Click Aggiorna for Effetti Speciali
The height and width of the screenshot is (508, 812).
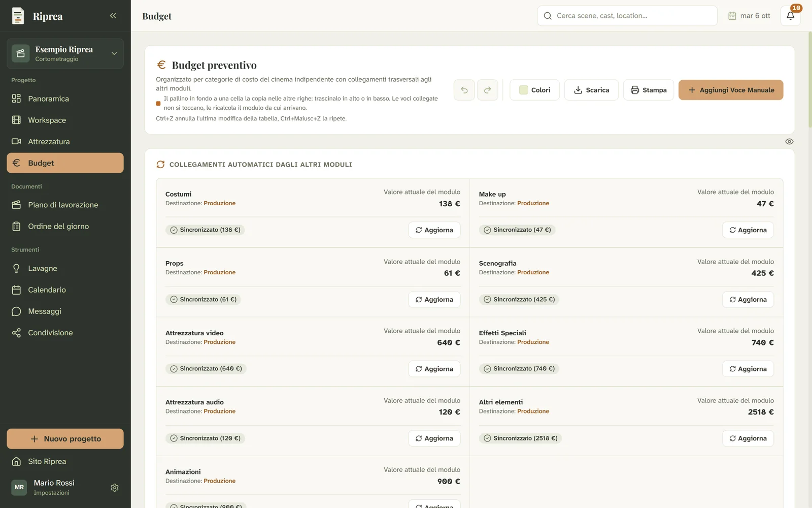pyautogui.click(x=748, y=369)
